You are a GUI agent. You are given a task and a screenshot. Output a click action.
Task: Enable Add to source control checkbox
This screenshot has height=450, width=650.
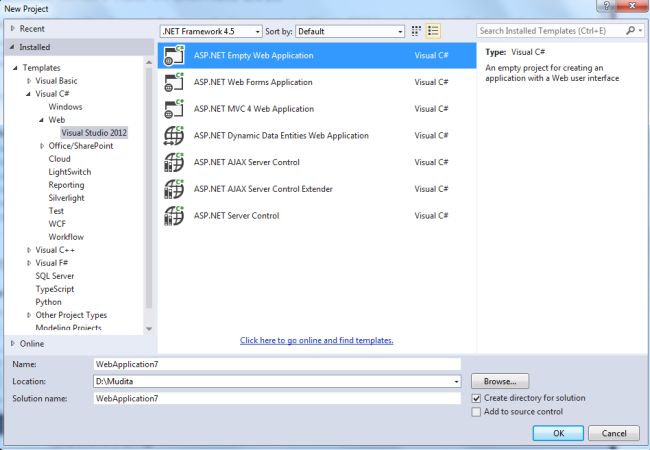point(476,412)
